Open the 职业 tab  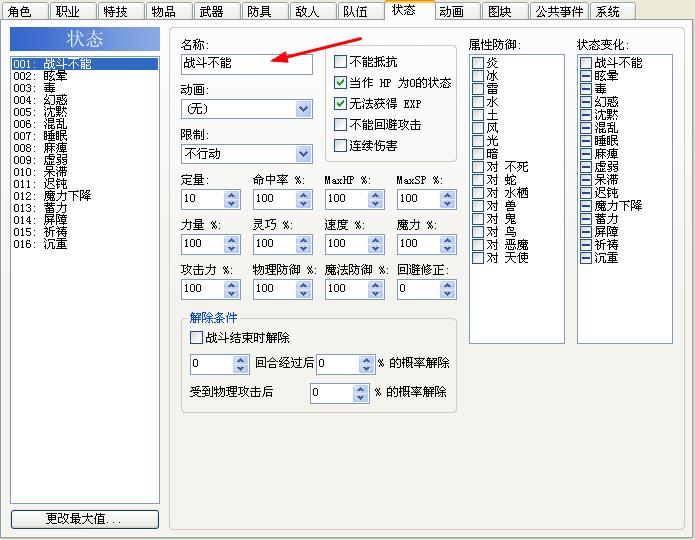click(73, 11)
